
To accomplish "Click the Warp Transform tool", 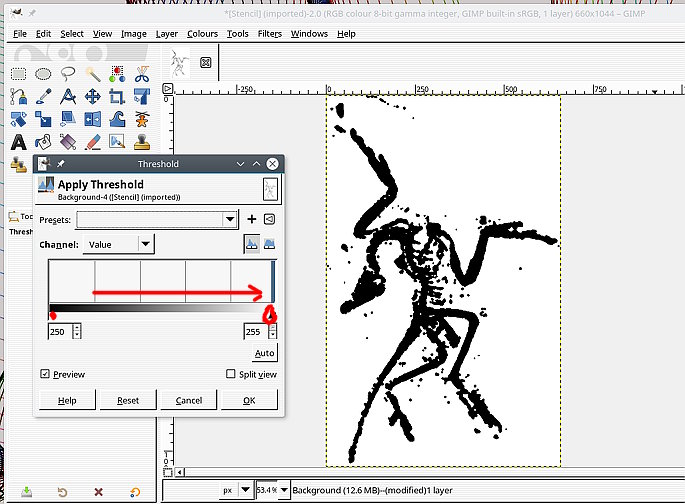I will click(x=117, y=120).
